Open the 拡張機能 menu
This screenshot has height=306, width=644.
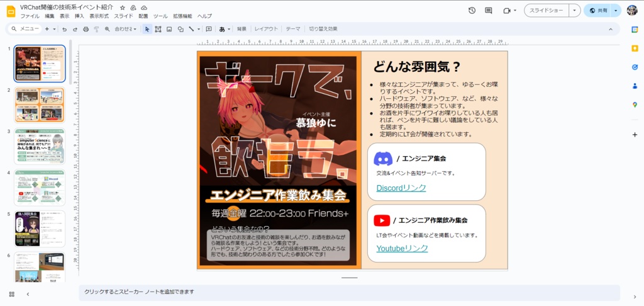pos(182,16)
